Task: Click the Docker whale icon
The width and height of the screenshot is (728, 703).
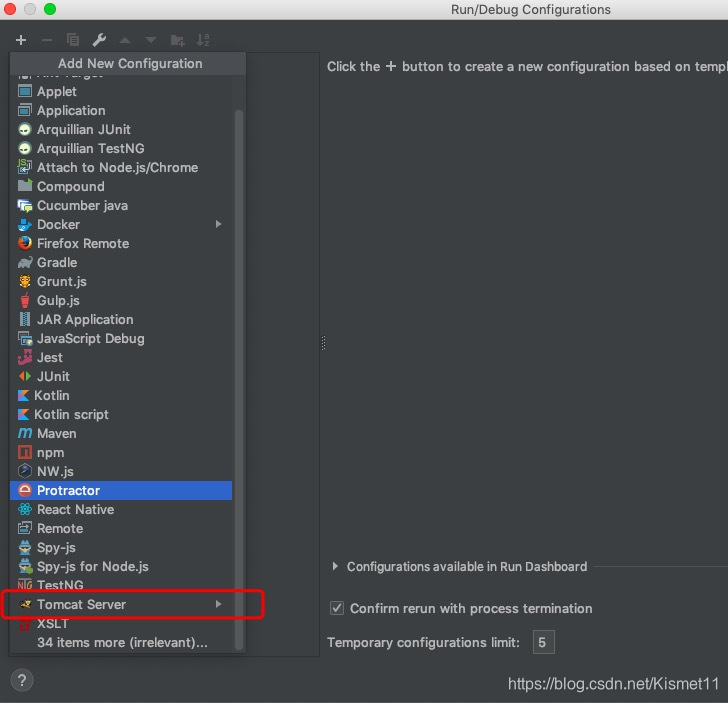Action: click(25, 225)
